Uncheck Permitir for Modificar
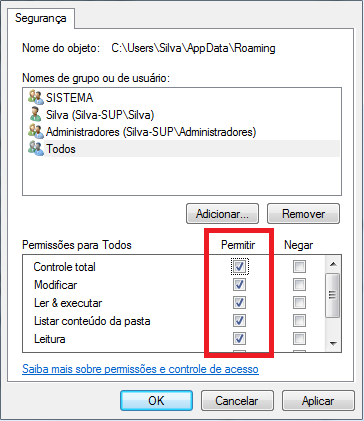 click(x=239, y=285)
